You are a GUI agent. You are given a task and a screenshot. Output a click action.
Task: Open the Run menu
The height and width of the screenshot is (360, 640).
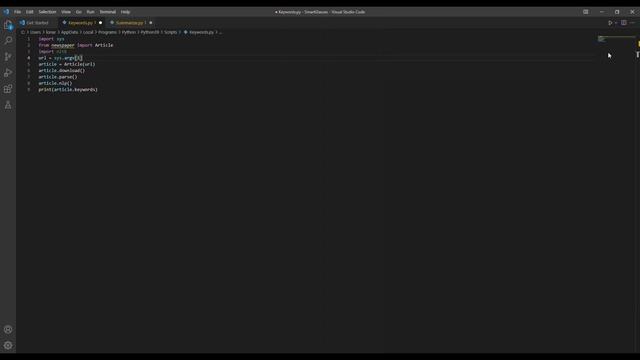click(x=90, y=12)
